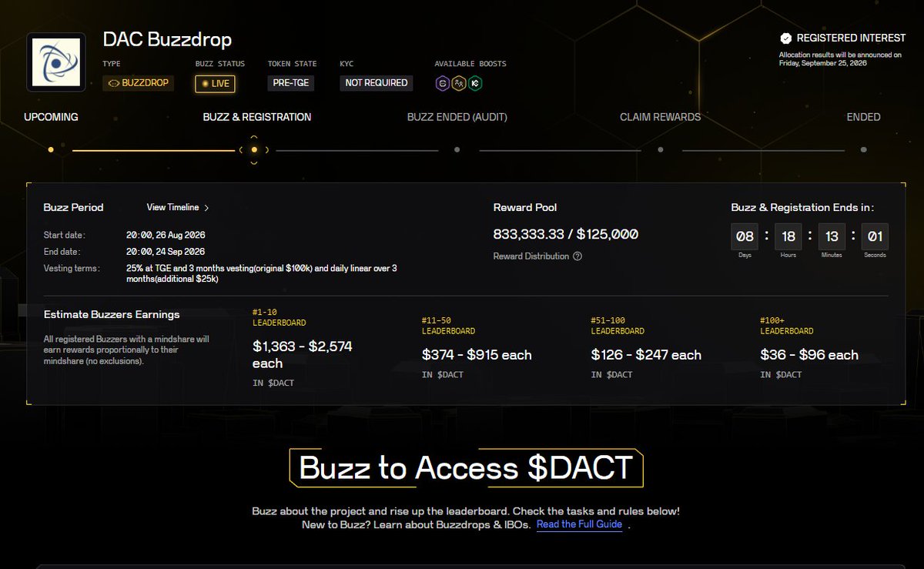Click the Buzz Ended timeline dot
This screenshot has height=569, width=924.
[457, 150]
